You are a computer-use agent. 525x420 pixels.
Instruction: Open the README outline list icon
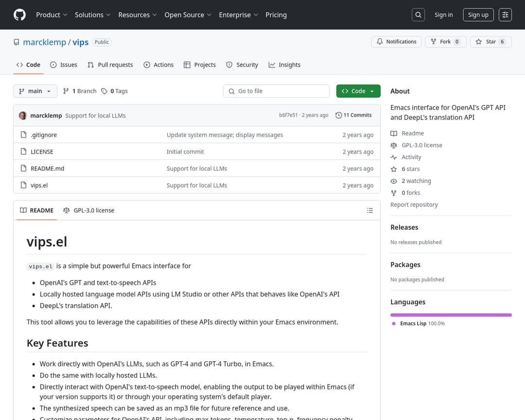click(x=369, y=210)
